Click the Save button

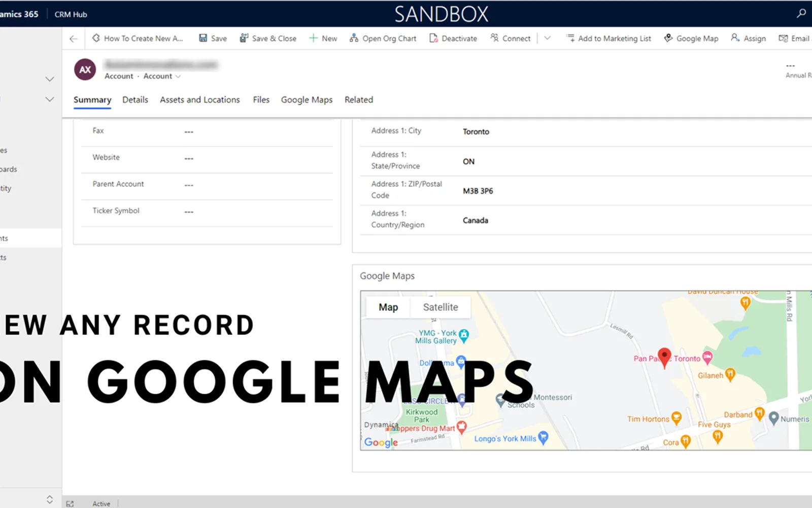(x=213, y=39)
